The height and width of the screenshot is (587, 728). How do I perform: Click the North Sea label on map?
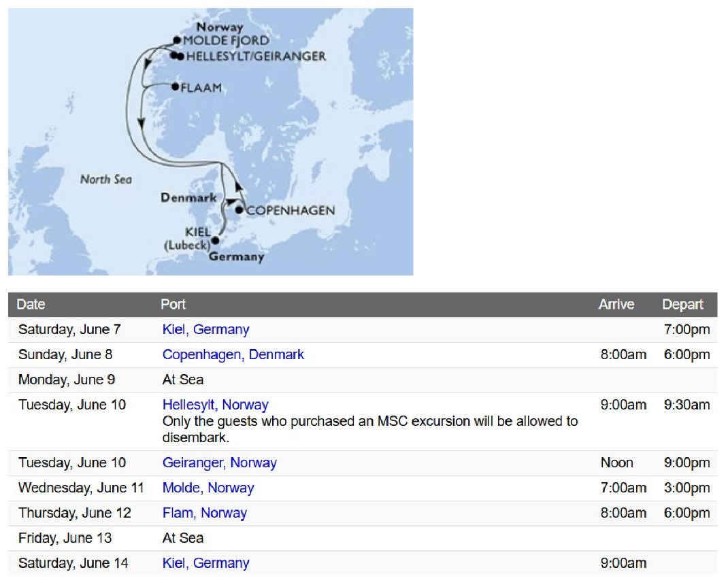(105, 180)
